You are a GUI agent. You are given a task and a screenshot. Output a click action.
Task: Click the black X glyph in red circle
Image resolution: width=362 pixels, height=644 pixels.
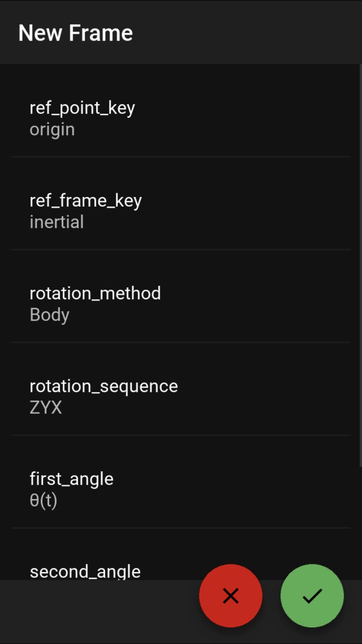click(x=231, y=596)
